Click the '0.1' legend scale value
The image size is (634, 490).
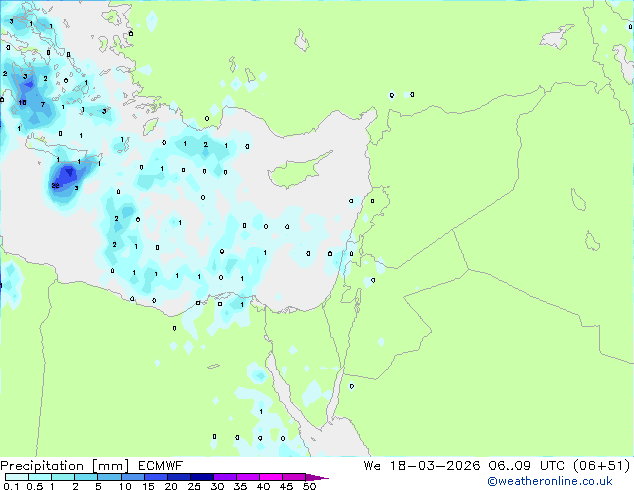(11, 486)
